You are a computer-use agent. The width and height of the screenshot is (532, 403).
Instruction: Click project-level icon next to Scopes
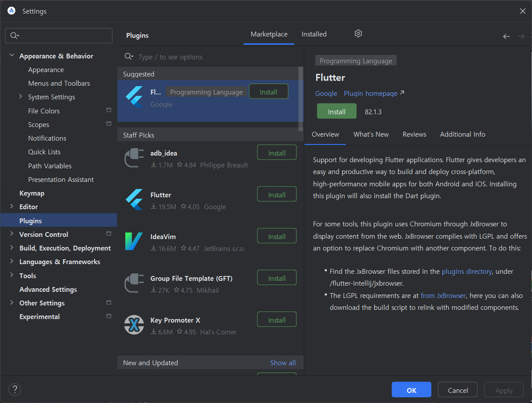109,123
